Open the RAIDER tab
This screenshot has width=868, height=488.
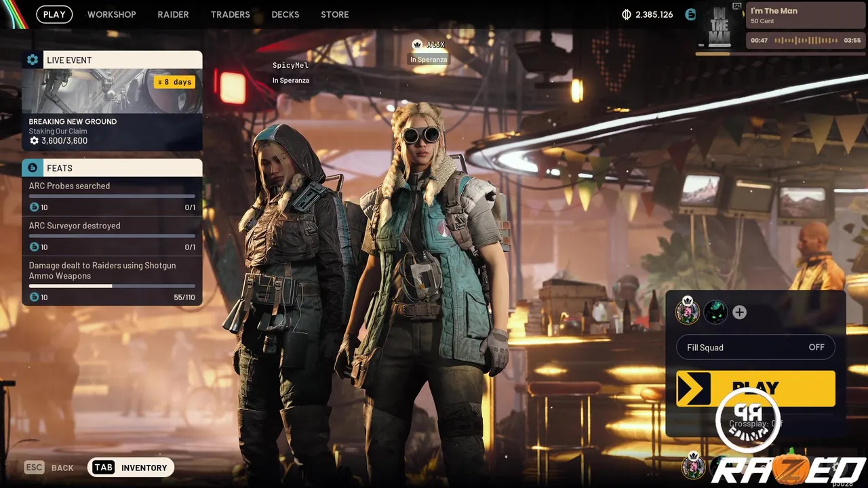click(x=173, y=14)
